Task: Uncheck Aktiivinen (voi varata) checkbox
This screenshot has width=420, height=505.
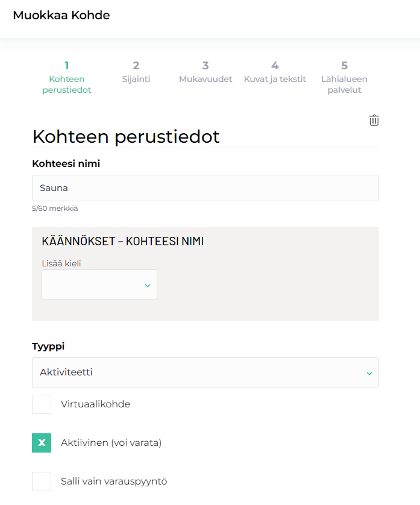Action: tap(42, 443)
